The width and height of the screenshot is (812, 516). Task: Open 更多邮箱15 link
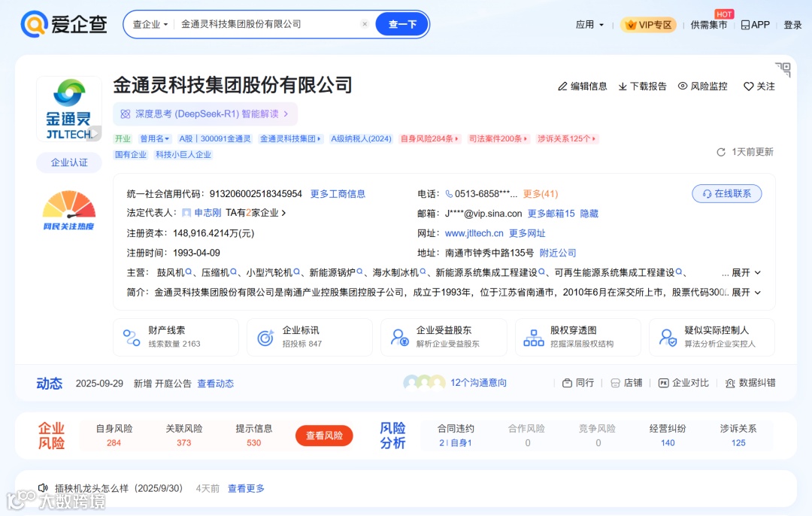[551, 214]
